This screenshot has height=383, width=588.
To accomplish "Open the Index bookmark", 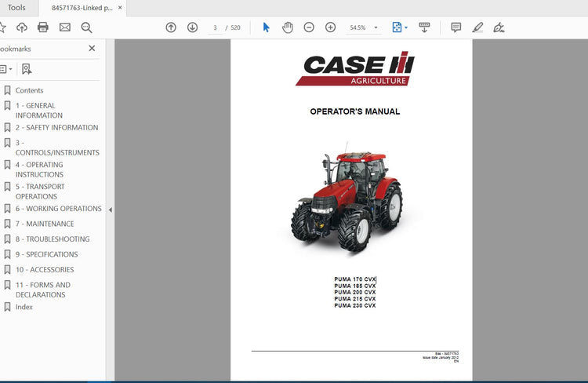I will (24, 307).
